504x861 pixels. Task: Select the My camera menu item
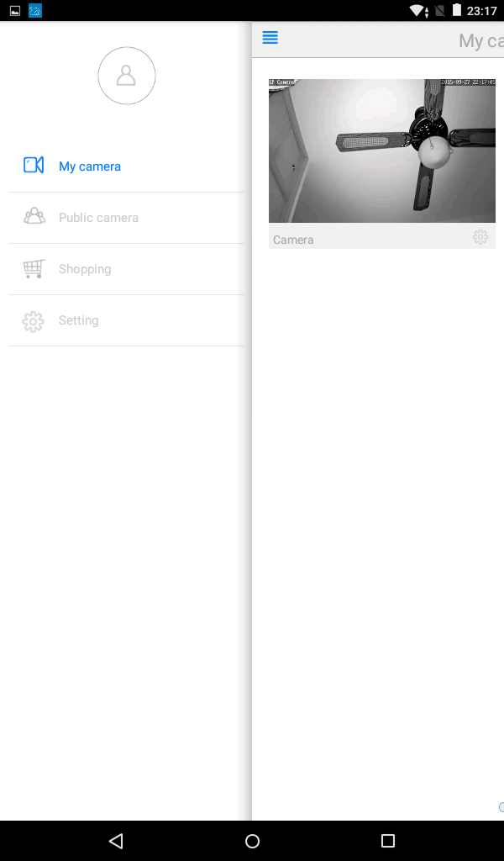pyautogui.click(x=126, y=166)
